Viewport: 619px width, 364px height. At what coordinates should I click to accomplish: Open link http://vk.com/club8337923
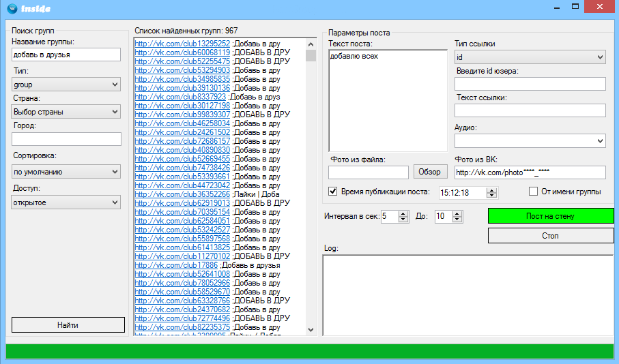[x=180, y=97]
